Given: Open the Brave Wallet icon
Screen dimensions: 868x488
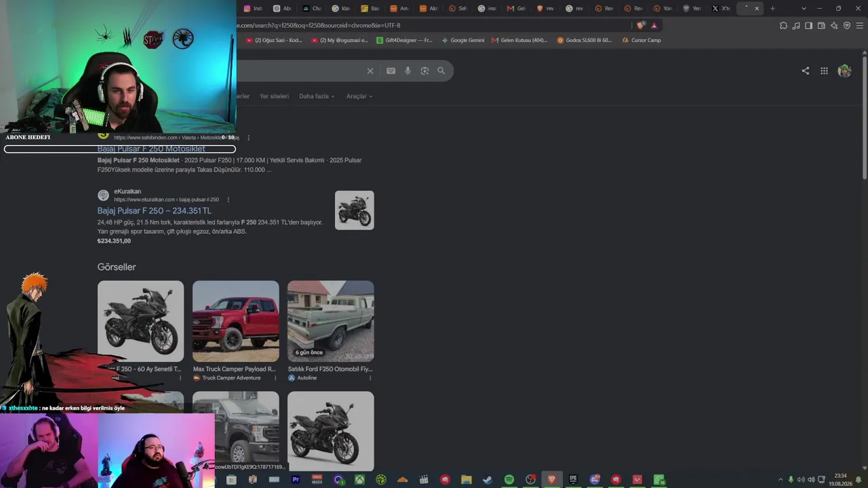Looking at the screenshot, I should pos(821,26).
